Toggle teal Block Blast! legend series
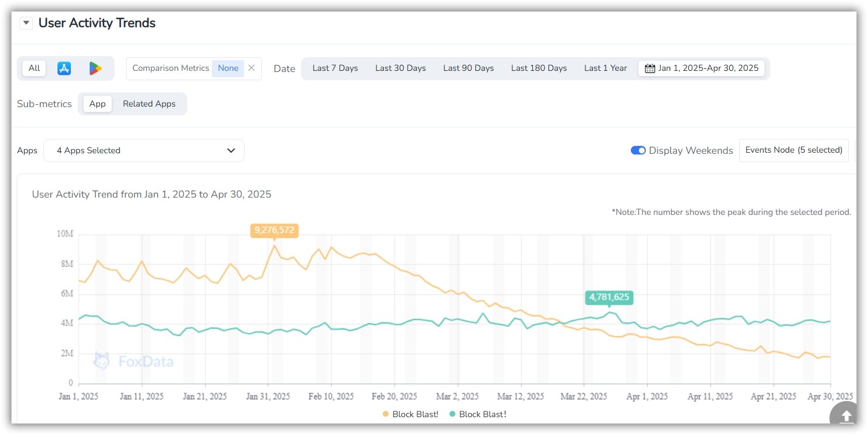The height and width of the screenshot is (435, 868). point(478,414)
